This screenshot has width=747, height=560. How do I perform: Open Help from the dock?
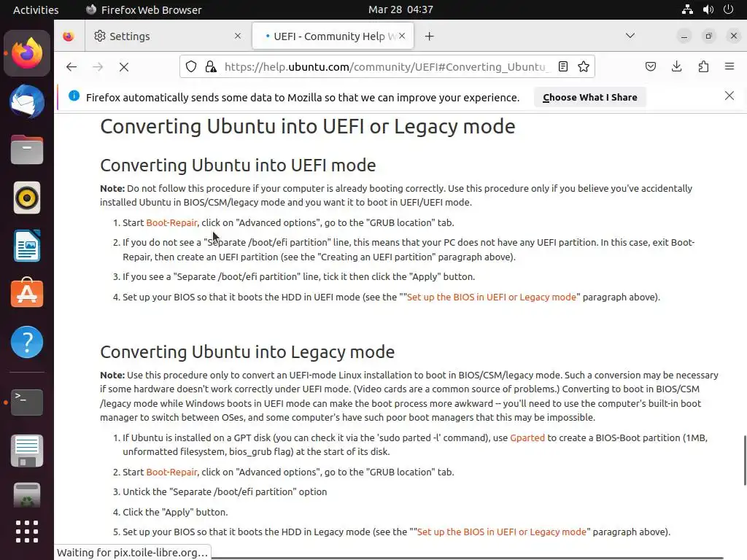tap(27, 342)
